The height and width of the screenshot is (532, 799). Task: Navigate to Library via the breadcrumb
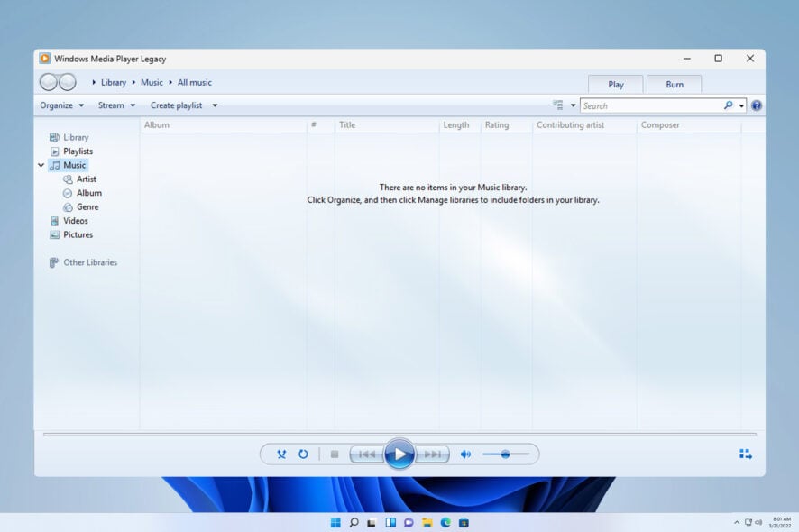click(114, 82)
